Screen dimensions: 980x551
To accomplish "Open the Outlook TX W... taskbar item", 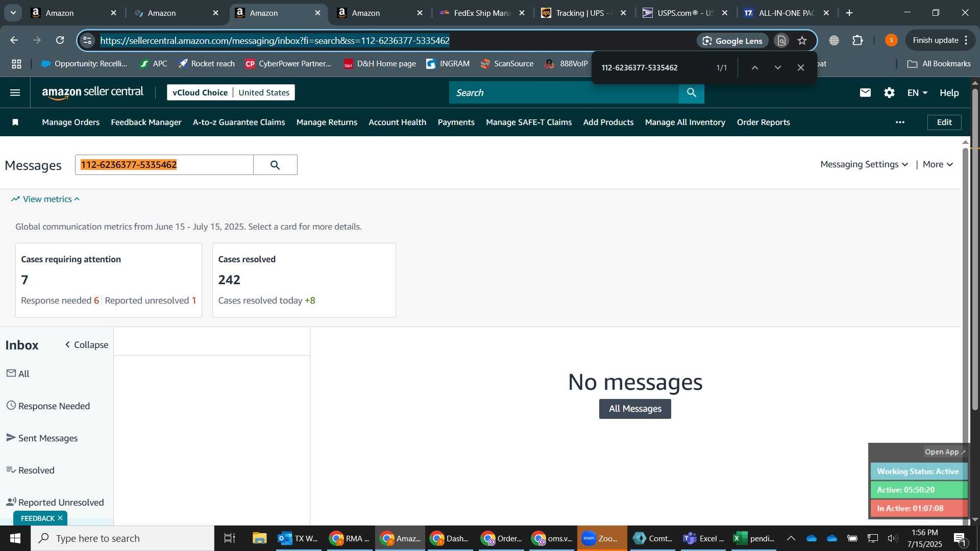I will [x=299, y=538].
